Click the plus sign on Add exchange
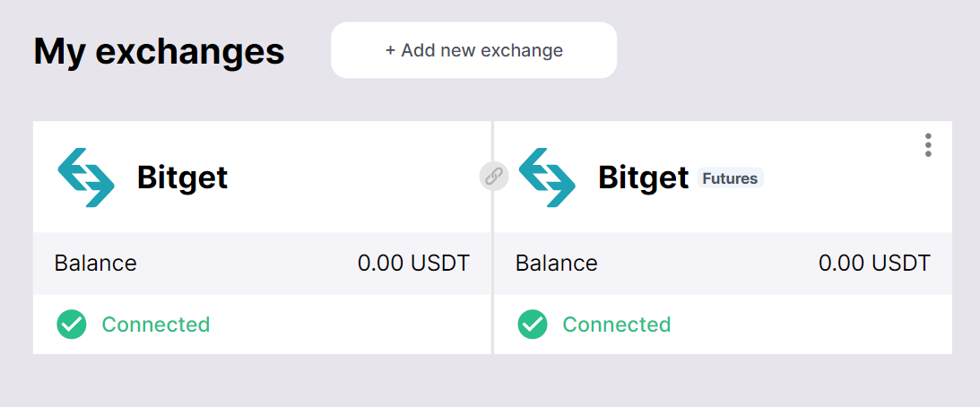 pyautogui.click(x=390, y=50)
